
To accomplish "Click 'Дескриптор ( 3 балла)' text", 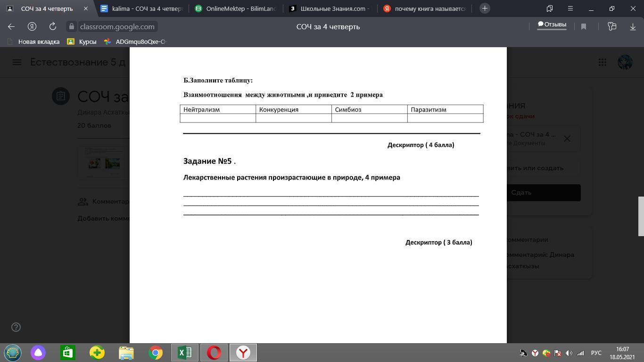I will (438, 242).
